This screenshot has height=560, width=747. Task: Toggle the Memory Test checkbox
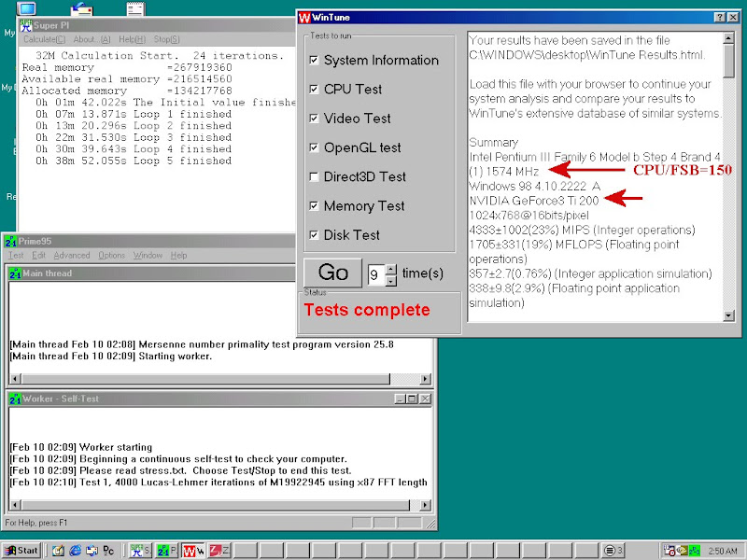point(314,205)
